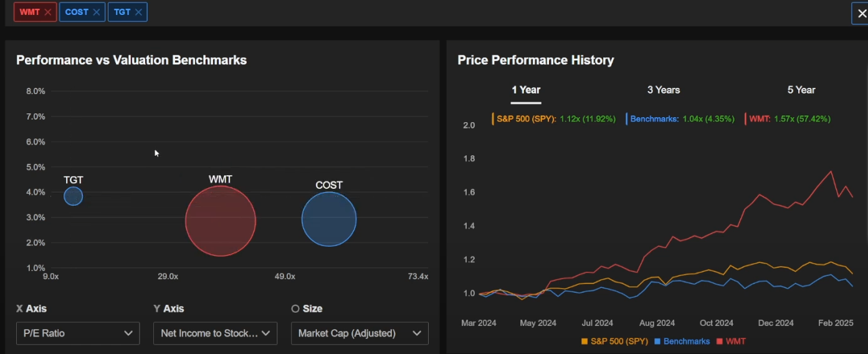Click the Benchmarks 1.04x summary label
Image resolution: width=868 pixels, height=354 pixels.
[x=680, y=118]
